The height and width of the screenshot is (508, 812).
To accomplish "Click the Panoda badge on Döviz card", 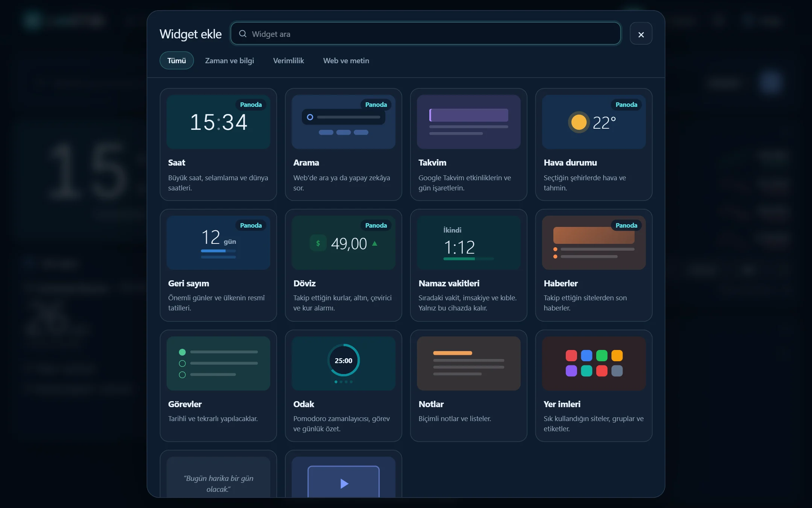I will 376,225.
